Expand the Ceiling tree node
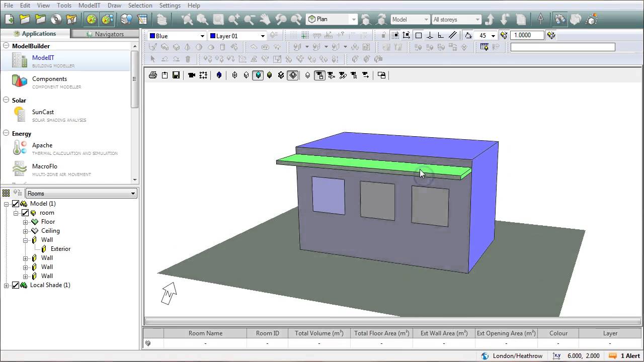This screenshot has height=362, width=644. (25, 231)
